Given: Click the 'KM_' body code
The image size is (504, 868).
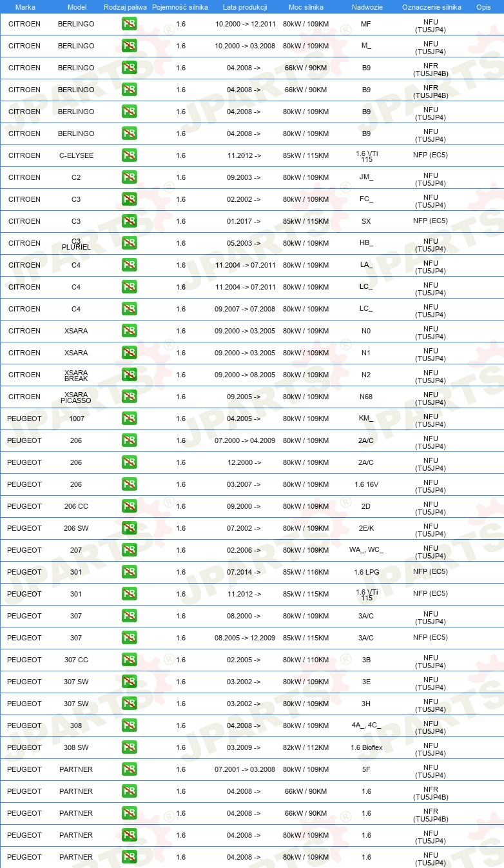Looking at the screenshot, I should click(366, 419).
